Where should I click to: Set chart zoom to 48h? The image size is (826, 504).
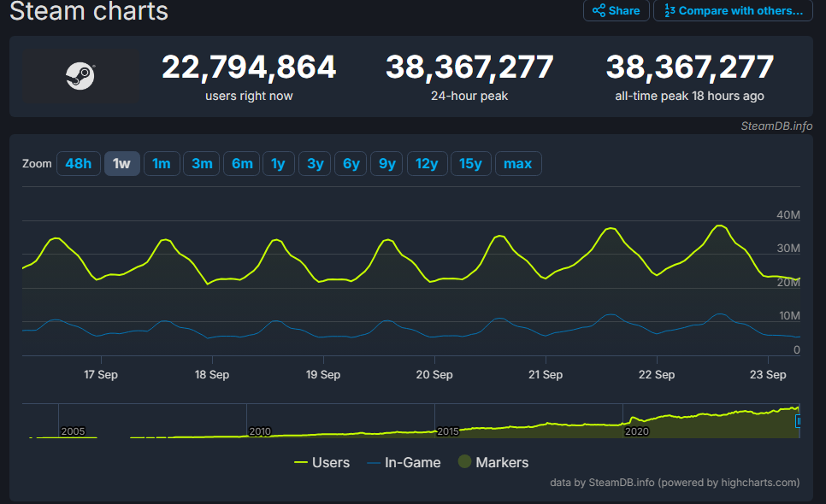[x=79, y=164]
